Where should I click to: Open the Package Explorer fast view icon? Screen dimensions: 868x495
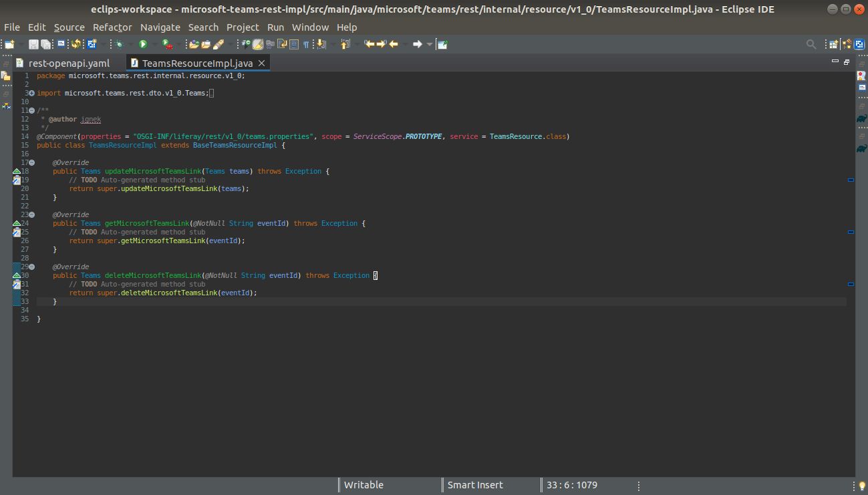5,76
